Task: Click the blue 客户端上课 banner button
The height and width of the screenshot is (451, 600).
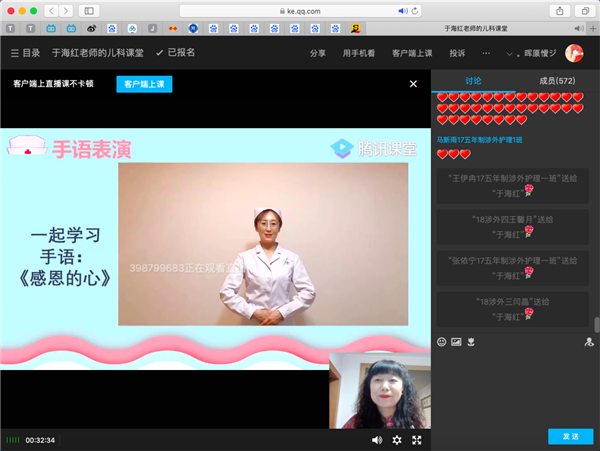Action: click(x=144, y=84)
